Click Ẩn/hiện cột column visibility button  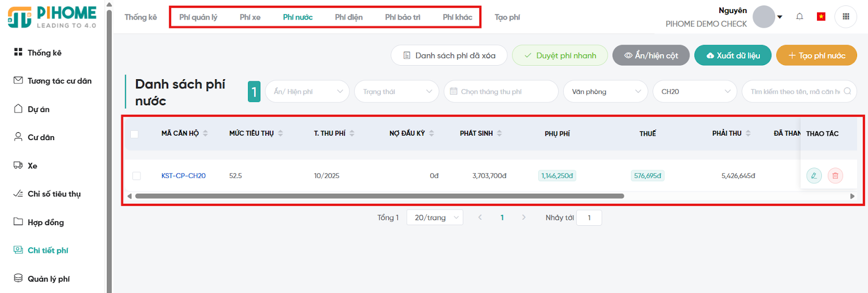pyautogui.click(x=650, y=55)
